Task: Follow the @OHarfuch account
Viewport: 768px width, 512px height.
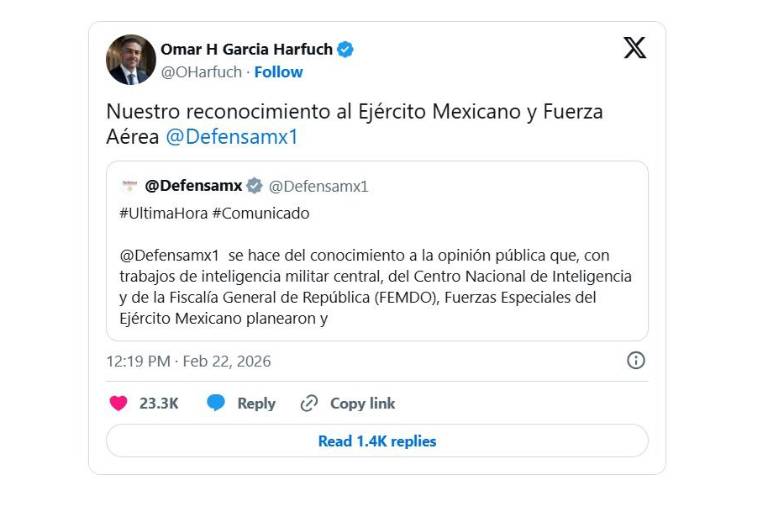Action: (279, 72)
